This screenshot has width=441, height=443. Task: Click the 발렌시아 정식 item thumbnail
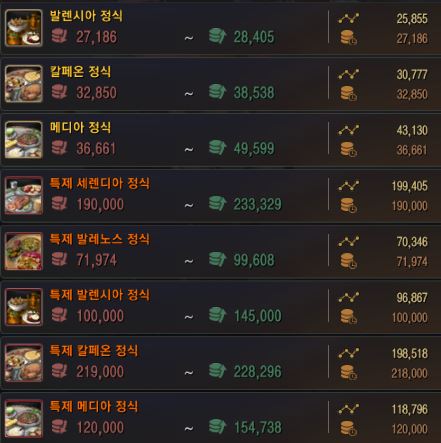24,28
